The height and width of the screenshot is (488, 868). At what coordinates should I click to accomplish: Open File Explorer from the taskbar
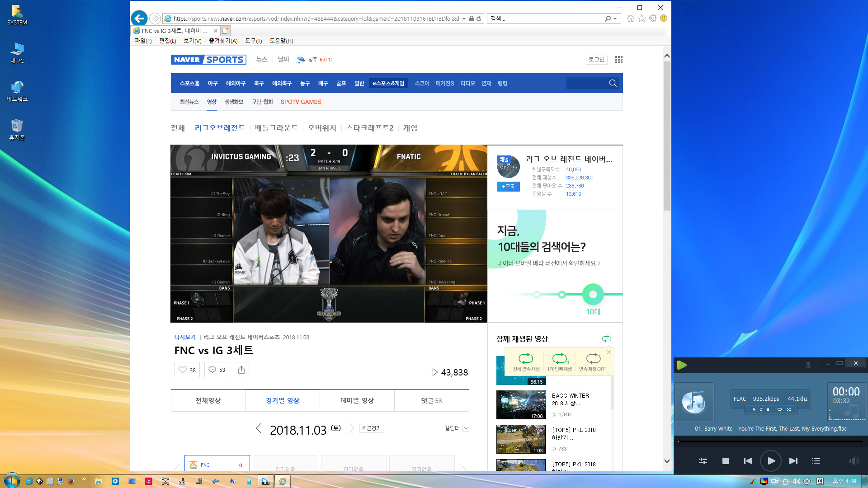pos(98,481)
